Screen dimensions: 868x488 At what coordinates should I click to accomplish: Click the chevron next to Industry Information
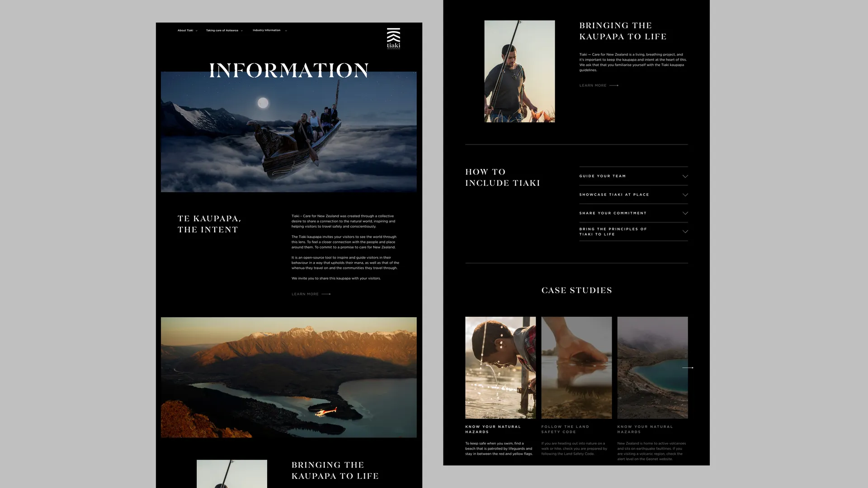(286, 31)
